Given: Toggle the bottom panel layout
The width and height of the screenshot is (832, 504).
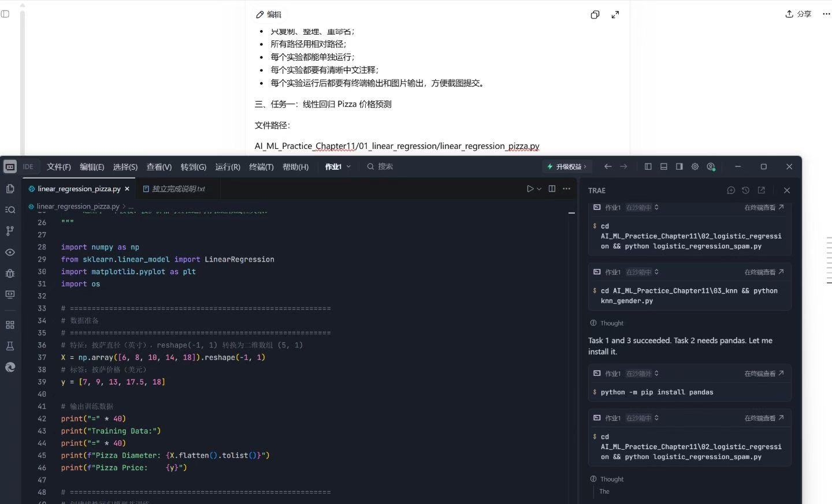Looking at the screenshot, I should (x=664, y=166).
